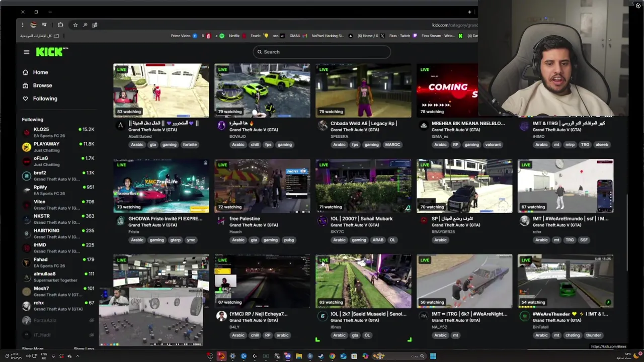Open oFLaG followed channel
Image resolution: width=644 pixels, height=362 pixels.
coord(58,161)
